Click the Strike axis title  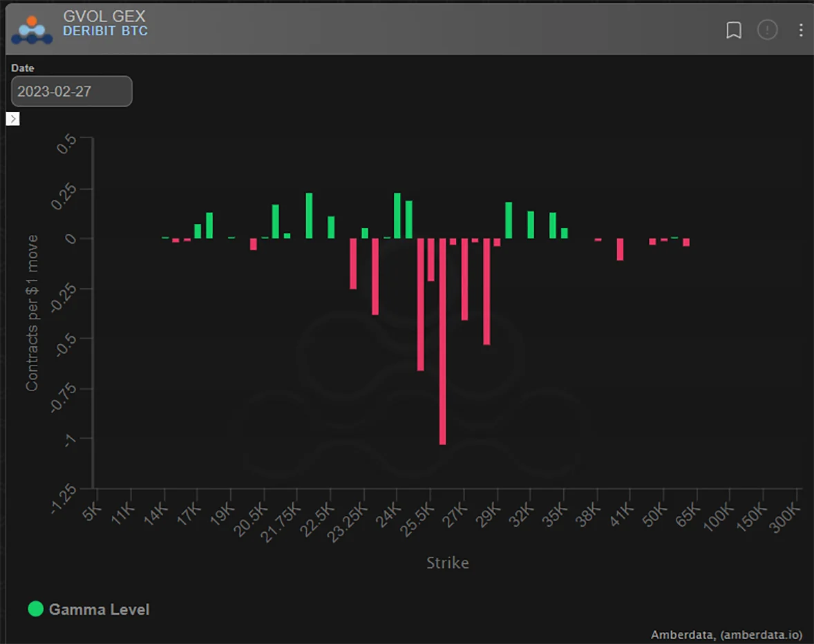(x=448, y=563)
